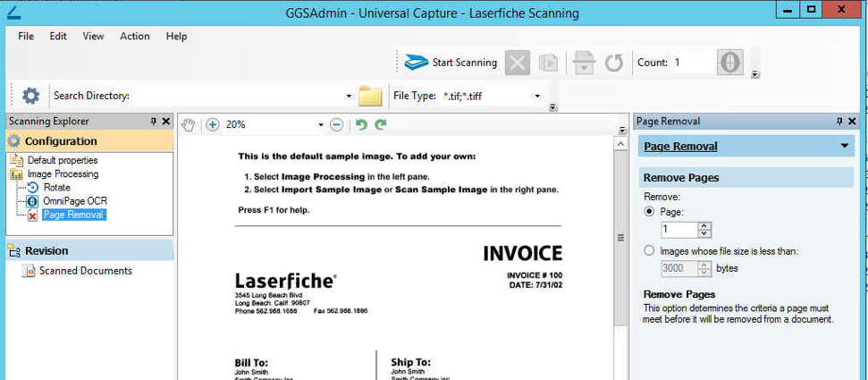Click the Configuration section header
Viewport: 868px width, 380px height.
[x=89, y=141]
